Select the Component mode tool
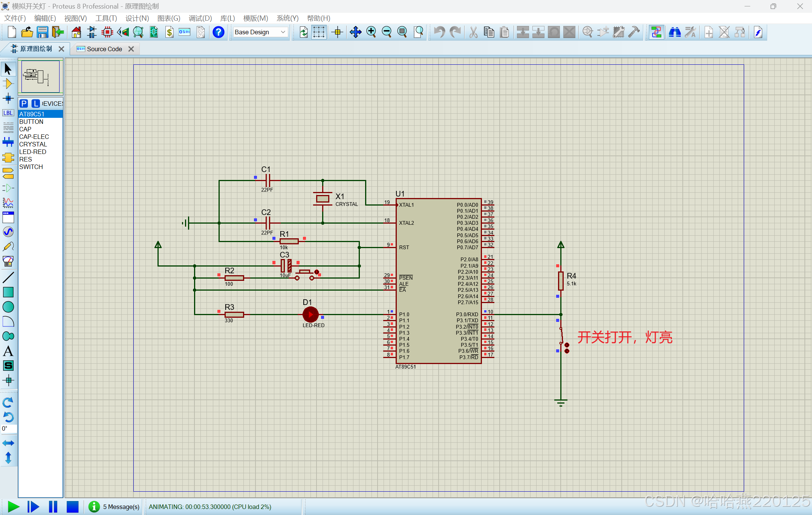This screenshot has height=515, width=812. pyautogui.click(x=8, y=84)
